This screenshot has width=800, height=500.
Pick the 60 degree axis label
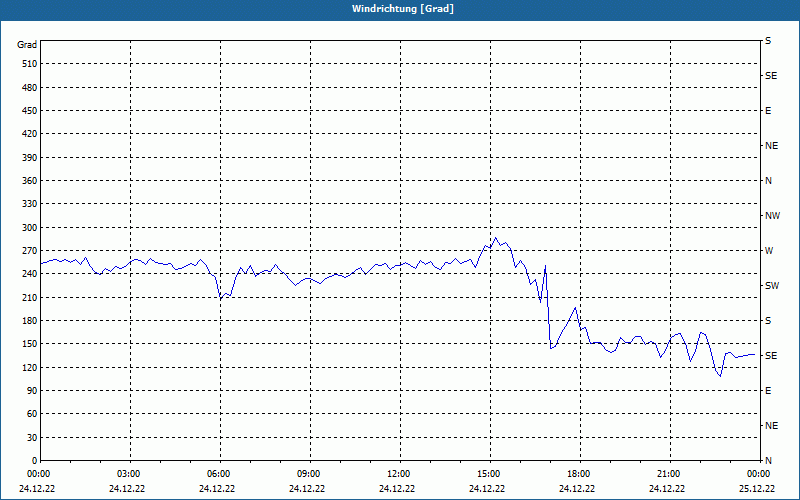[32, 414]
